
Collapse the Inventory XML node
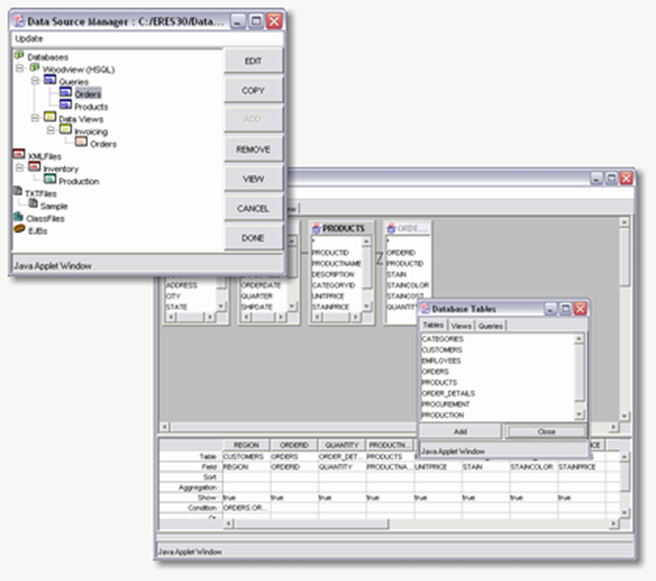pos(21,169)
